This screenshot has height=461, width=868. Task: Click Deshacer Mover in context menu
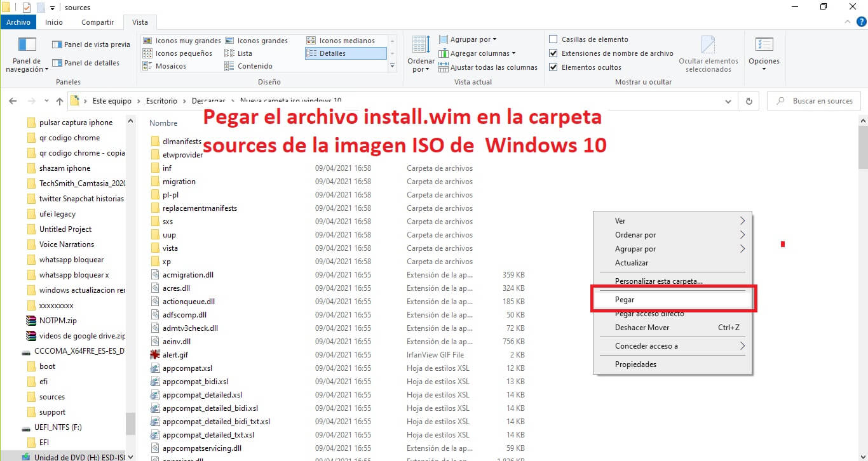(673, 328)
